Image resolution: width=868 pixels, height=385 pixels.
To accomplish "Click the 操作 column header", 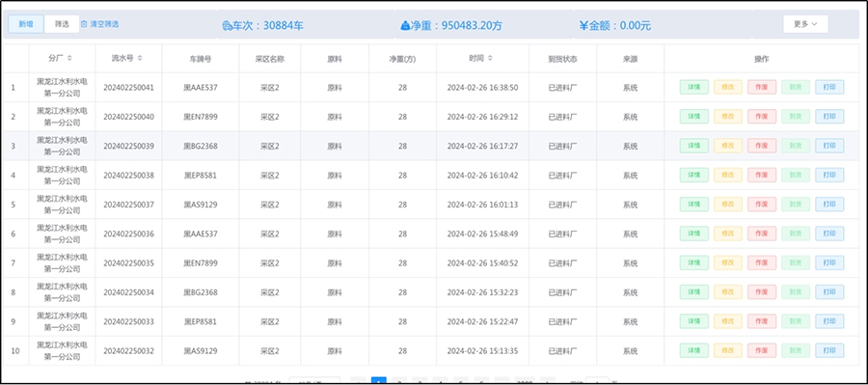I will click(x=762, y=59).
